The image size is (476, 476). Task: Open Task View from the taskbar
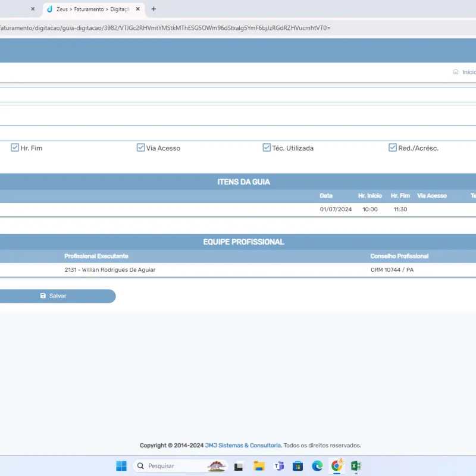[239, 466]
